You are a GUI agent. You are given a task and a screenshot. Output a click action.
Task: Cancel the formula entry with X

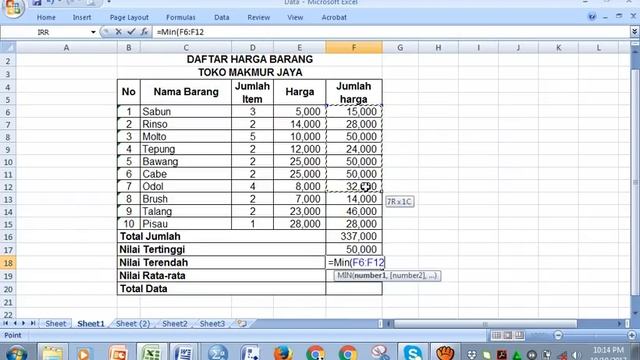[x=118, y=32]
